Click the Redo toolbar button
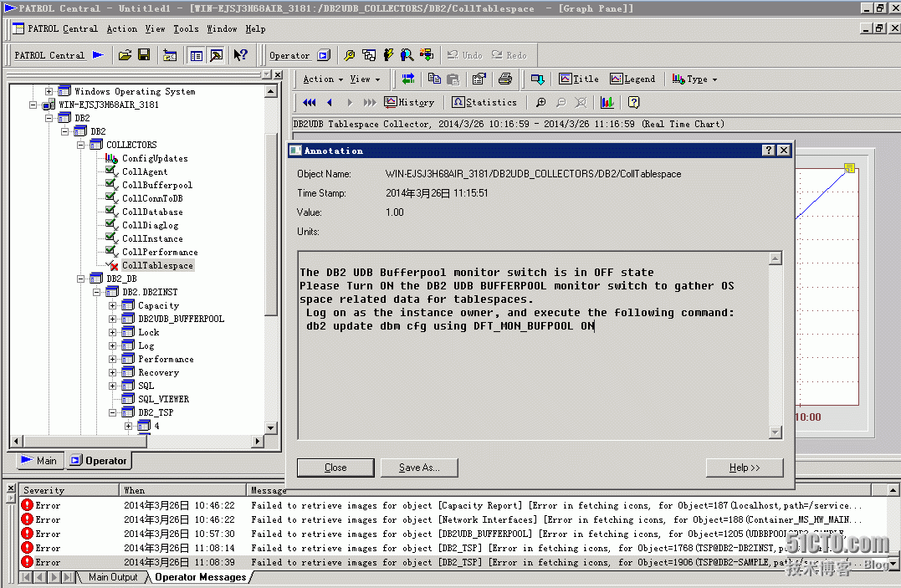Image resolution: width=901 pixels, height=588 pixels. coord(509,55)
